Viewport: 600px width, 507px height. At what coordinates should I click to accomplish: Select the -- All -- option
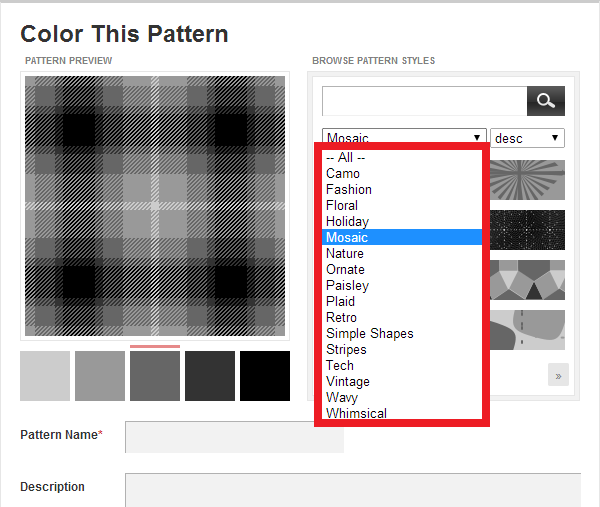(x=346, y=157)
